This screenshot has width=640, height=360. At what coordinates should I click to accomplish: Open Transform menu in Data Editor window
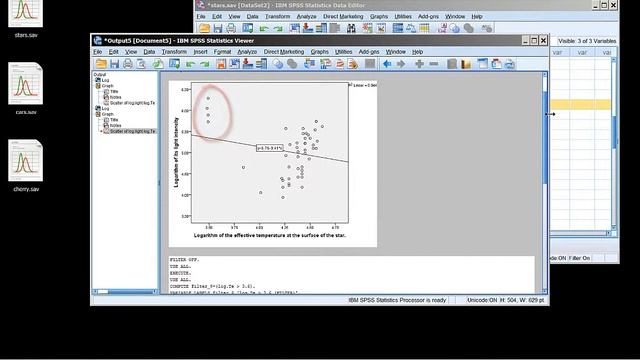278,16
